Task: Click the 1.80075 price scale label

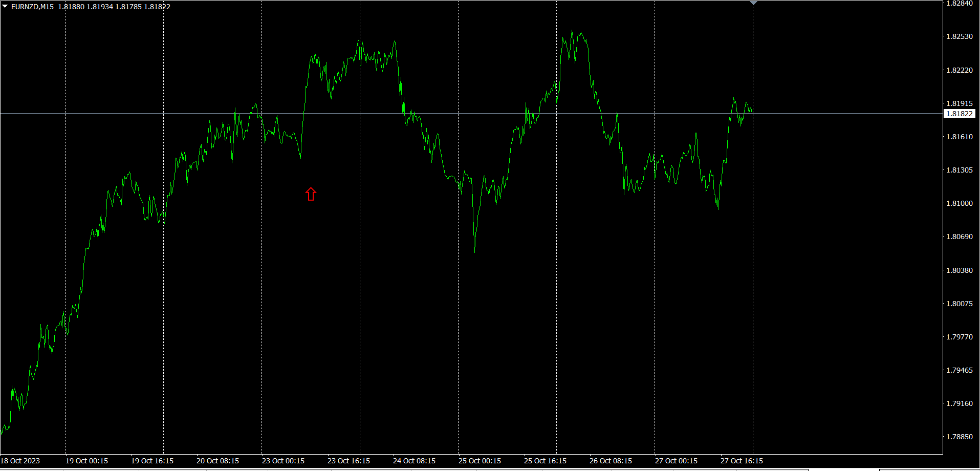Action: [x=960, y=304]
